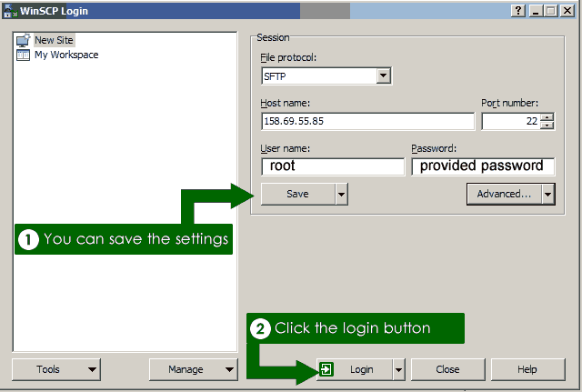The image size is (582, 392).
Task: Click the Host name input field
Action: click(x=366, y=122)
